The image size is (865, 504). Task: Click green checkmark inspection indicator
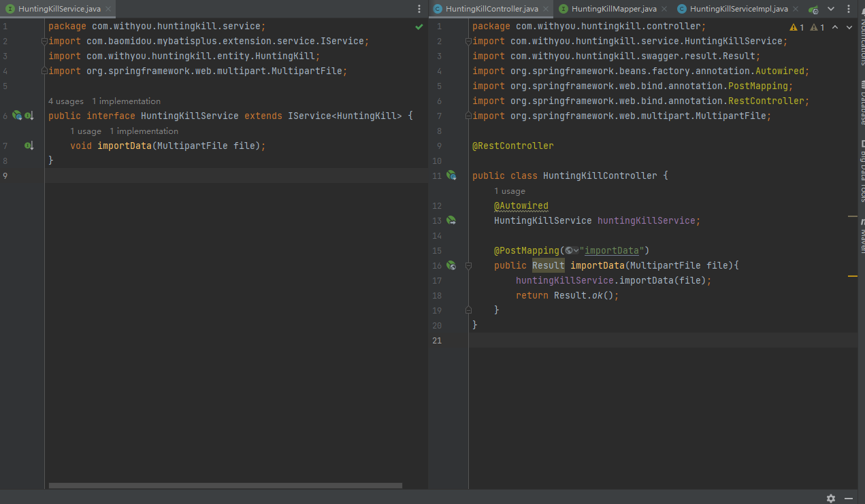[419, 27]
